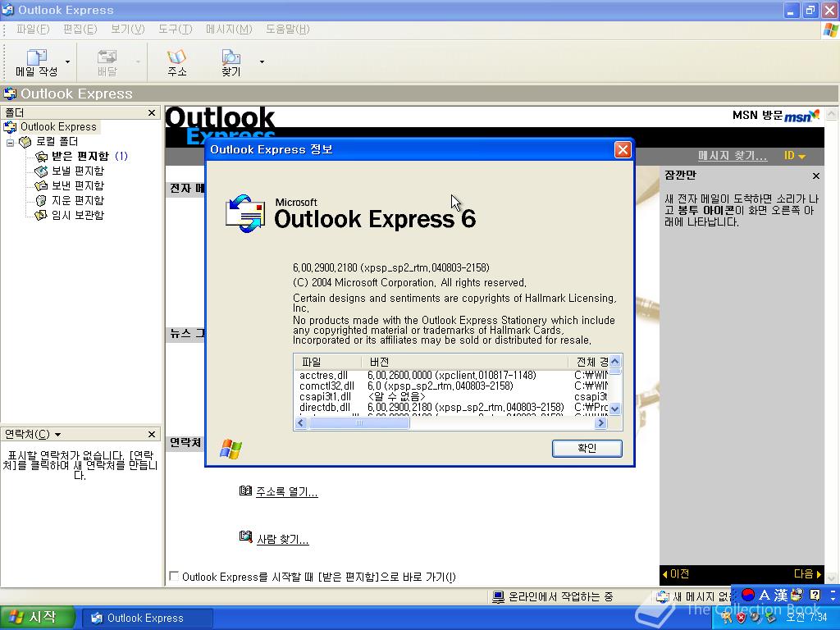Select Outlook Express root in folder tree
The image size is (840, 630).
tap(58, 127)
